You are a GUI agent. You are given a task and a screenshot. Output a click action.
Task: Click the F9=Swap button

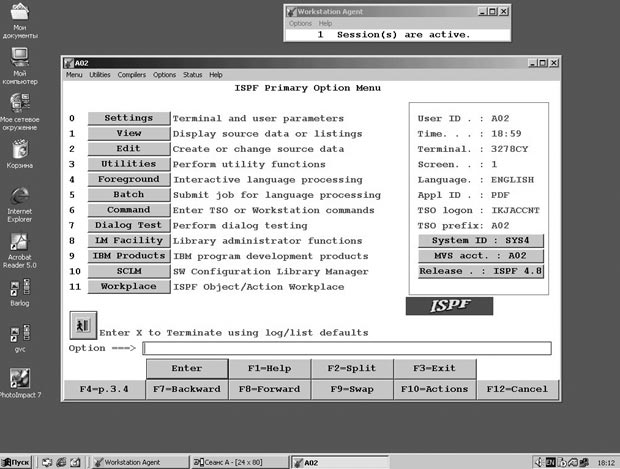pos(352,390)
